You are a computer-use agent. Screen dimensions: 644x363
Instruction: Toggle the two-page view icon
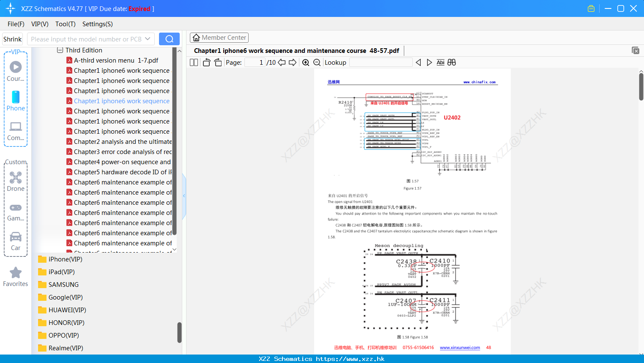point(194,62)
